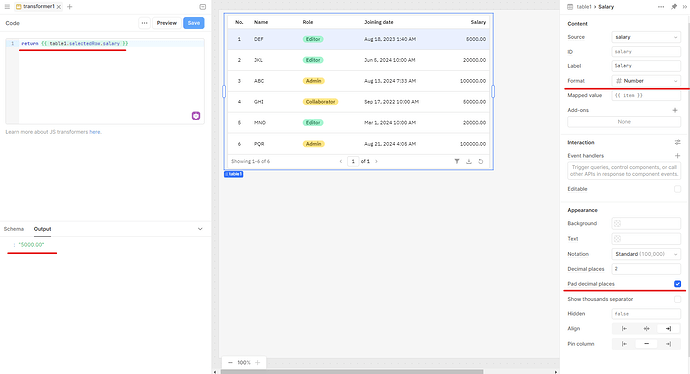Click the purple assistant icon in editor

click(196, 116)
